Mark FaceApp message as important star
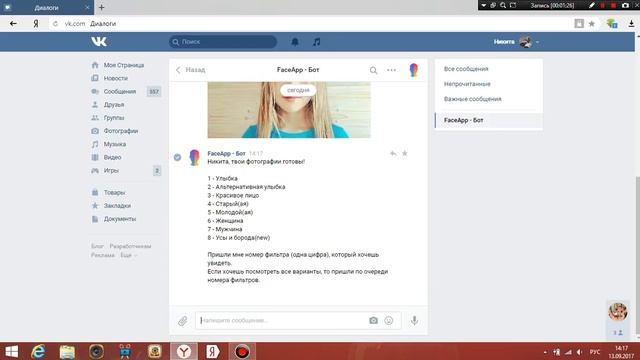This screenshot has width=640, height=360. tap(404, 153)
